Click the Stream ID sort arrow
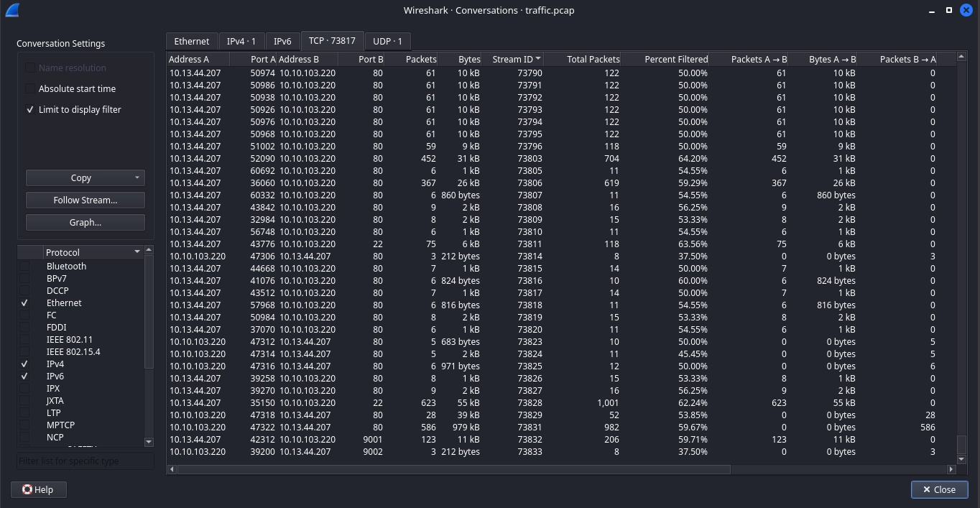980x508 pixels. click(538, 59)
